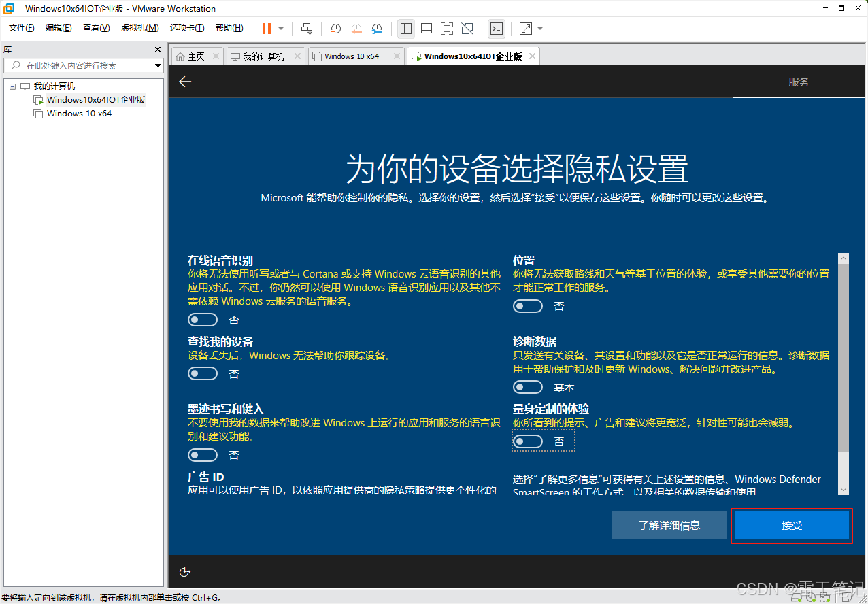Click the status bar input redirect hint
This screenshot has height=604, width=868.
[x=112, y=598]
